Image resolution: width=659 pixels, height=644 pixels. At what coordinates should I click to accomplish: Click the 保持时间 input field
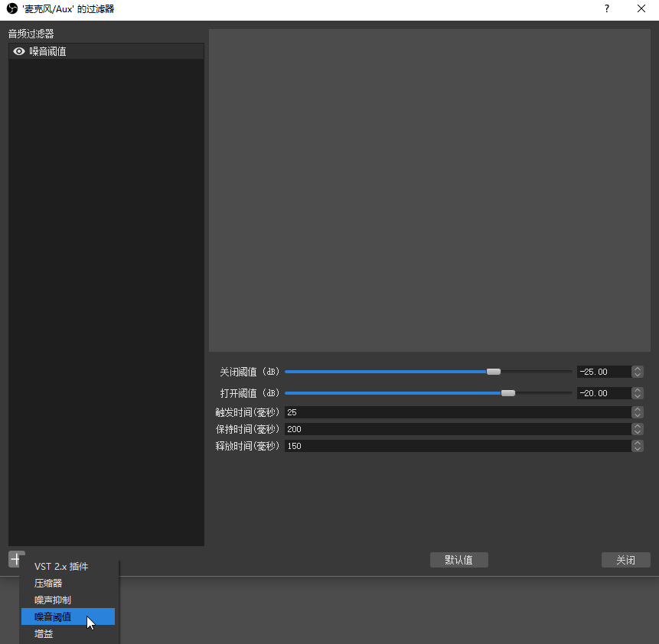pyautogui.click(x=458, y=429)
